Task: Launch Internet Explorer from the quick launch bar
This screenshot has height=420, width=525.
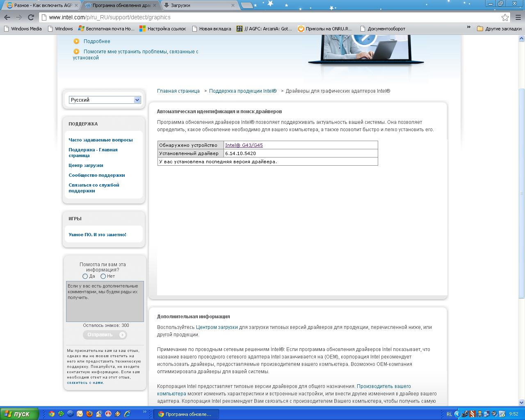Action: [127, 414]
